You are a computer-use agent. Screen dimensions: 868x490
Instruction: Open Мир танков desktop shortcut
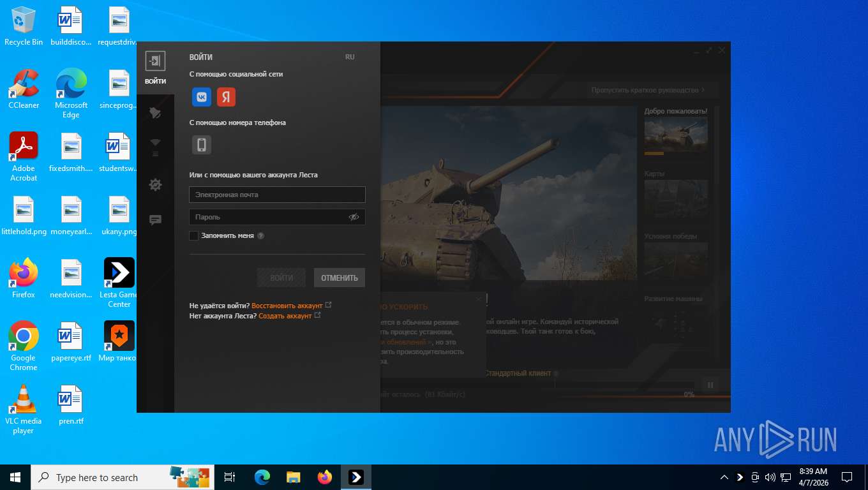point(119,341)
